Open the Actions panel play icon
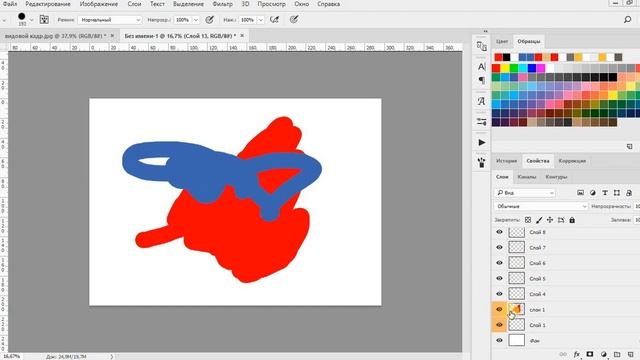 click(482, 142)
